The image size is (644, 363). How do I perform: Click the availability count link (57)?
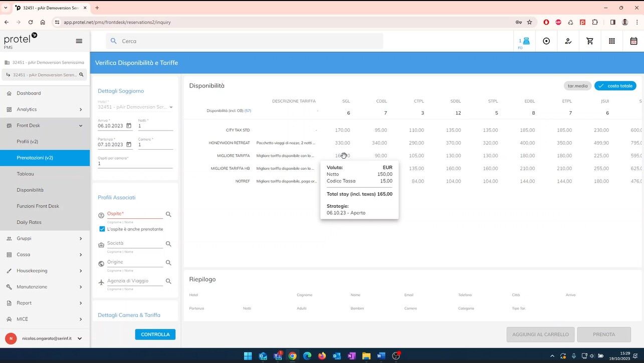tap(248, 111)
